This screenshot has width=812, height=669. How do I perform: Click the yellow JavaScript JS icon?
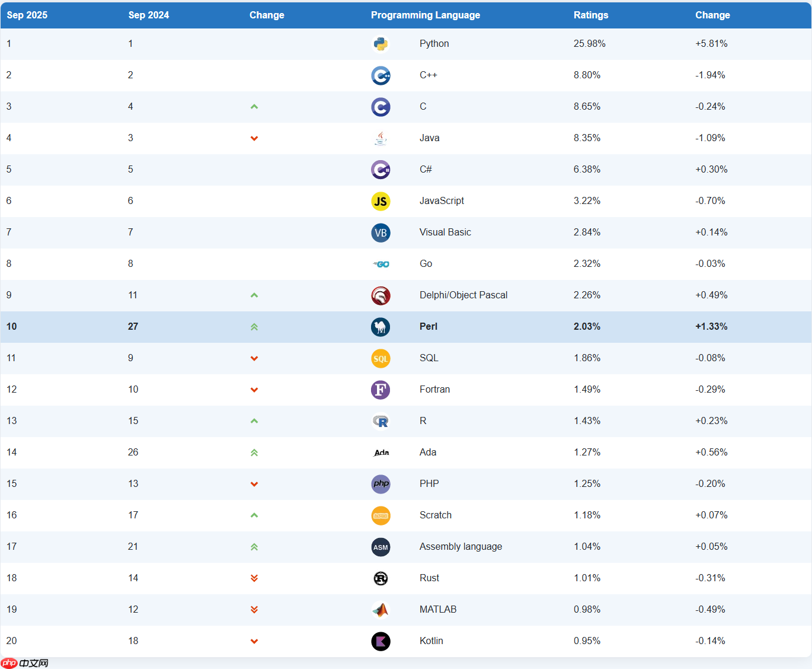pos(381,201)
